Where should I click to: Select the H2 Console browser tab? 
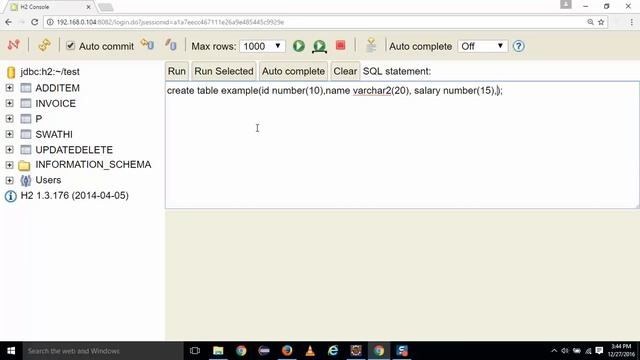[49, 7]
